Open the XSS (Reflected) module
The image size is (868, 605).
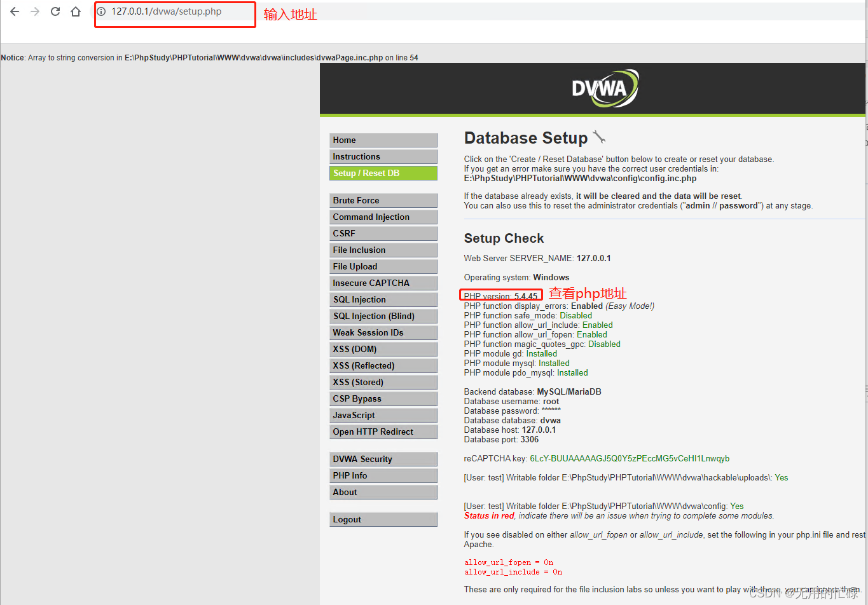383,365
